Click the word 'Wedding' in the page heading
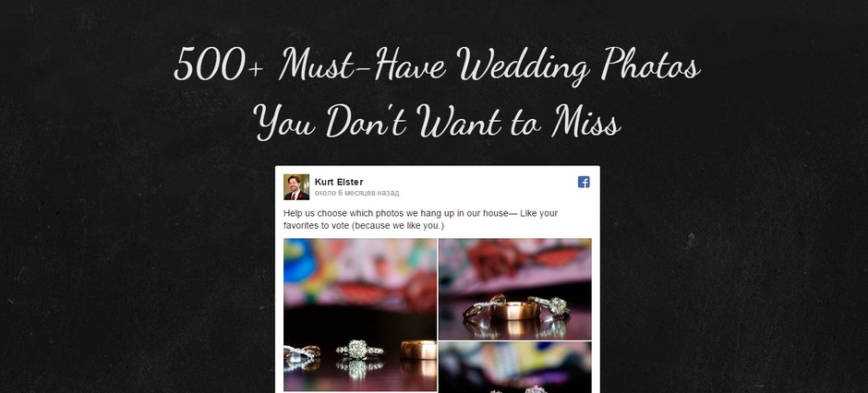This screenshot has width=868, height=393. tap(524, 66)
